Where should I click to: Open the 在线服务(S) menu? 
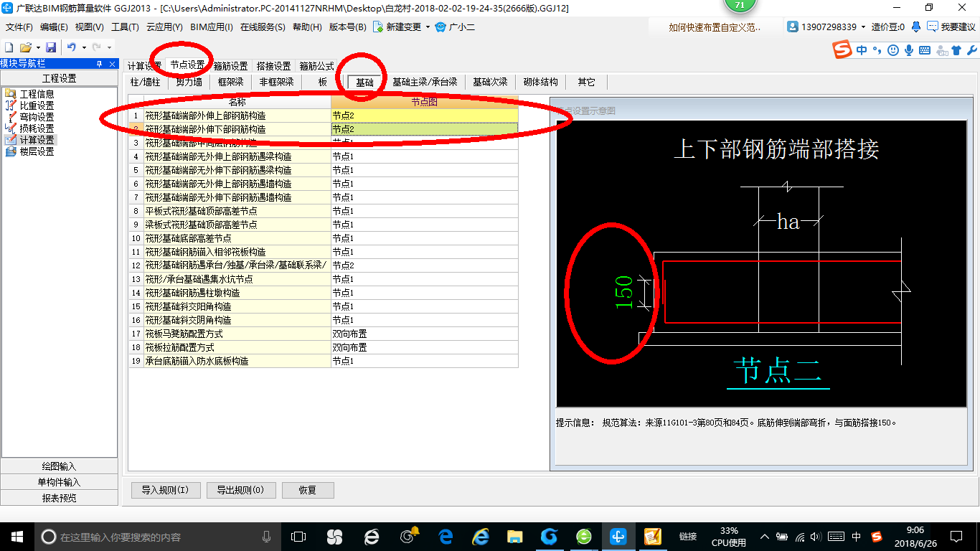(263, 27)
